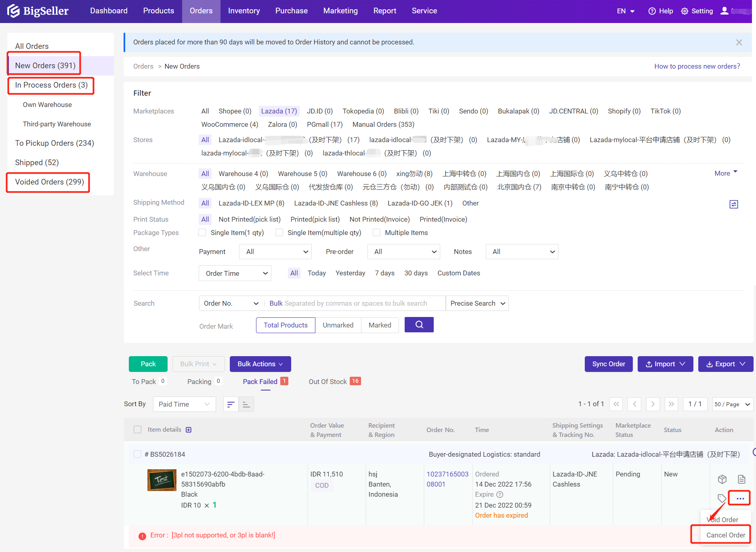
Task: Click the document icon in Action column
Action: (741, 479)
